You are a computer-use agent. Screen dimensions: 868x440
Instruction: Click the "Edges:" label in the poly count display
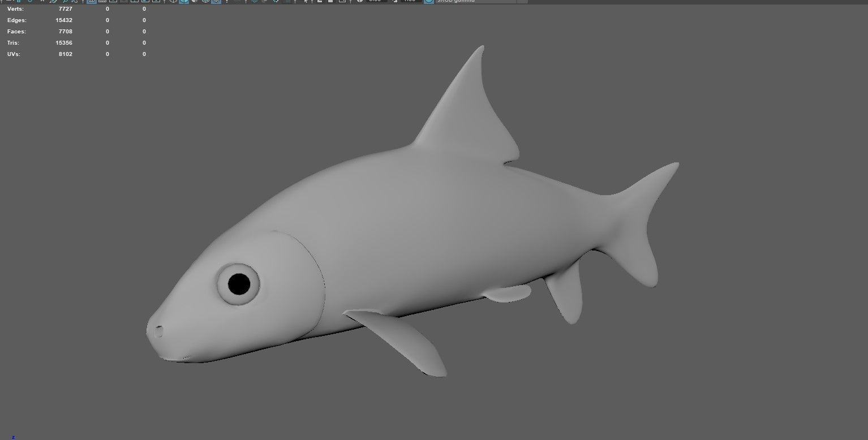[x=16, y=20]
